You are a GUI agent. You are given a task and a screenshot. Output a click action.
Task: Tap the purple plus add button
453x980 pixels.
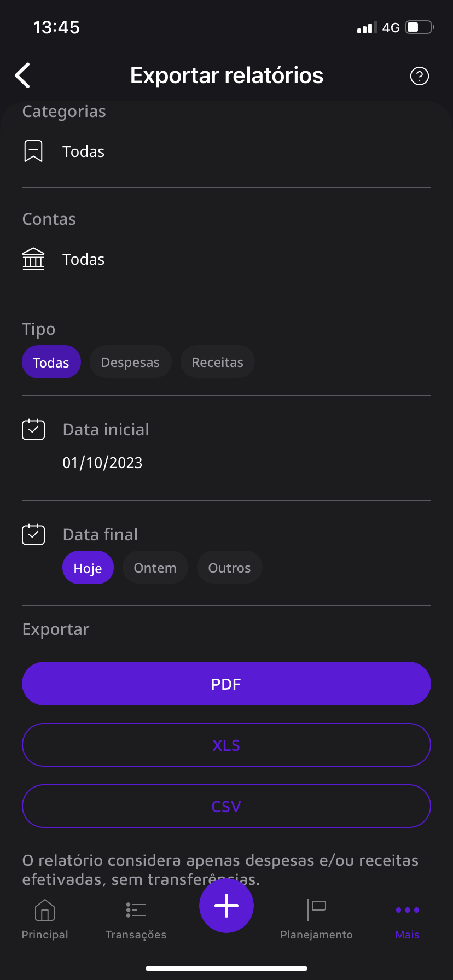point(226,906)
